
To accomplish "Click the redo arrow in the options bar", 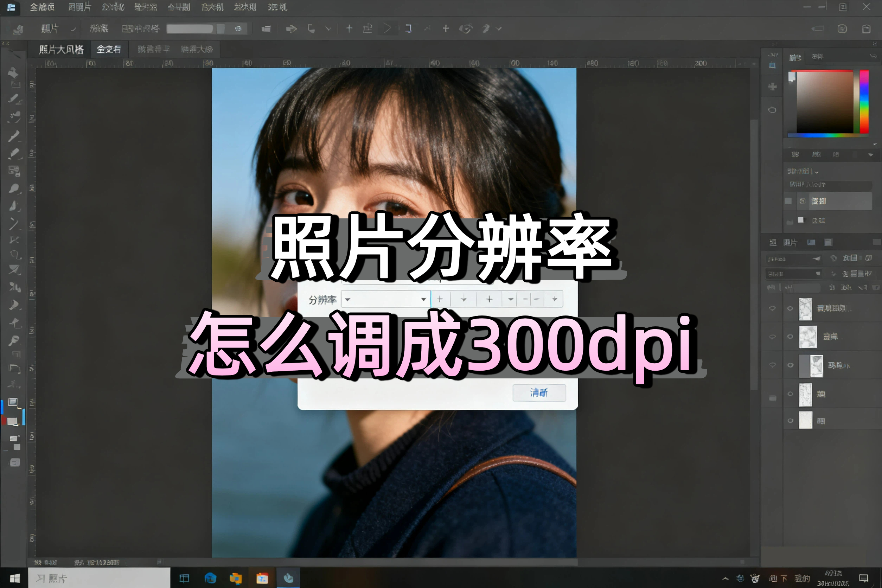I will point(292,28).
